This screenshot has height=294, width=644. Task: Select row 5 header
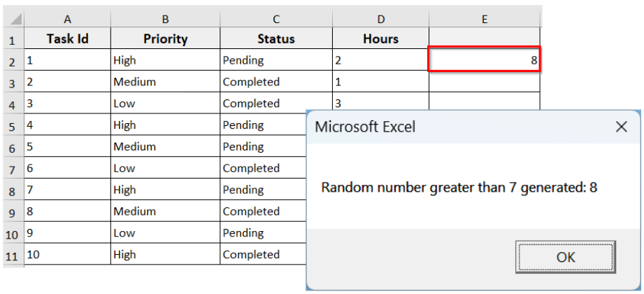[x=12, y=127]
